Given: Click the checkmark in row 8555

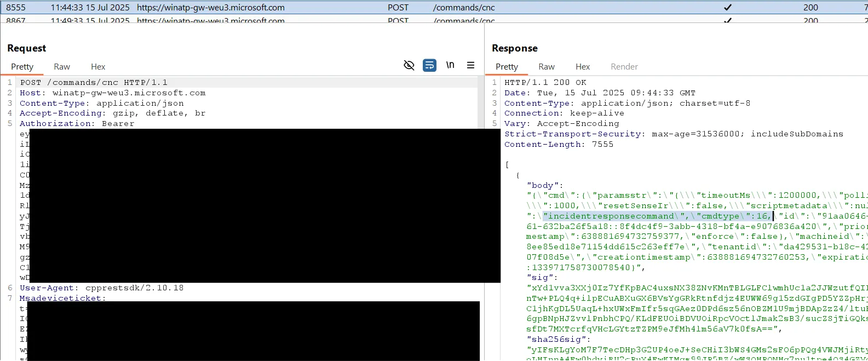Looking at the screenshot, I should click(727, 8).
